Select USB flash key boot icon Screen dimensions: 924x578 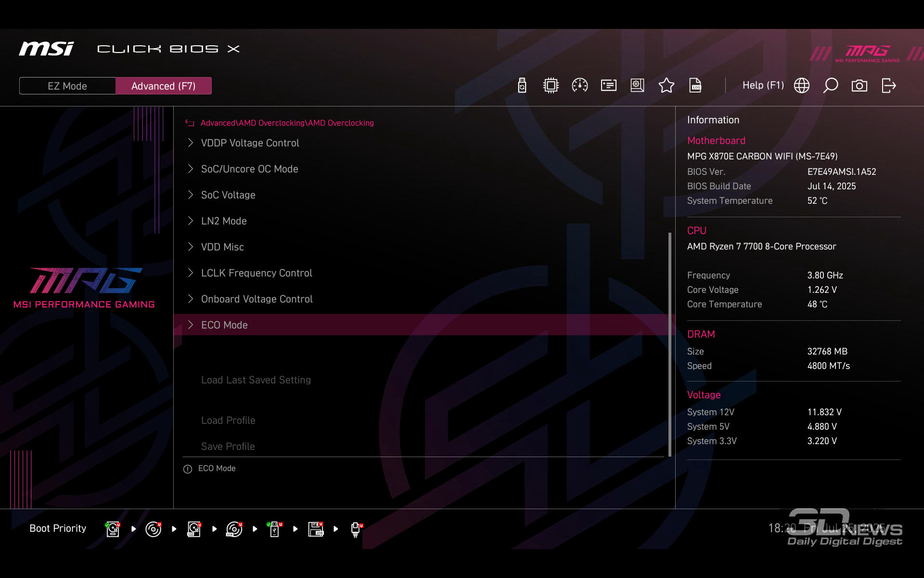[x=275, y=529]
